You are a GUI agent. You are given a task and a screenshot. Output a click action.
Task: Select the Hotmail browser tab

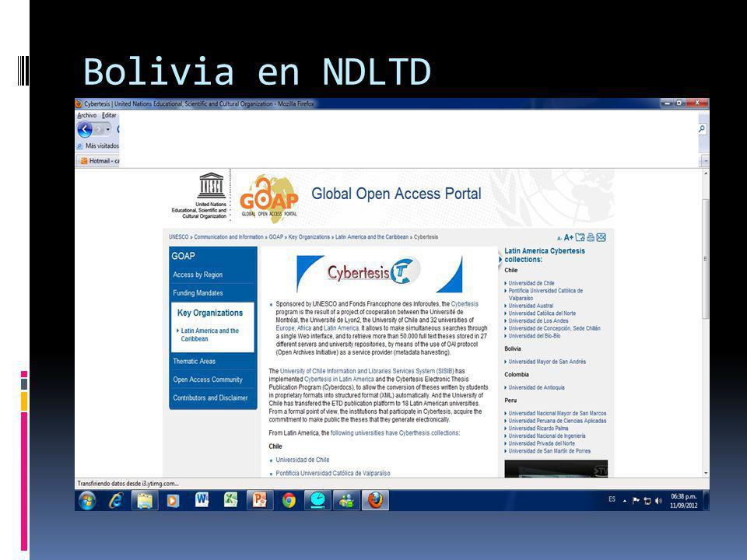98,160
